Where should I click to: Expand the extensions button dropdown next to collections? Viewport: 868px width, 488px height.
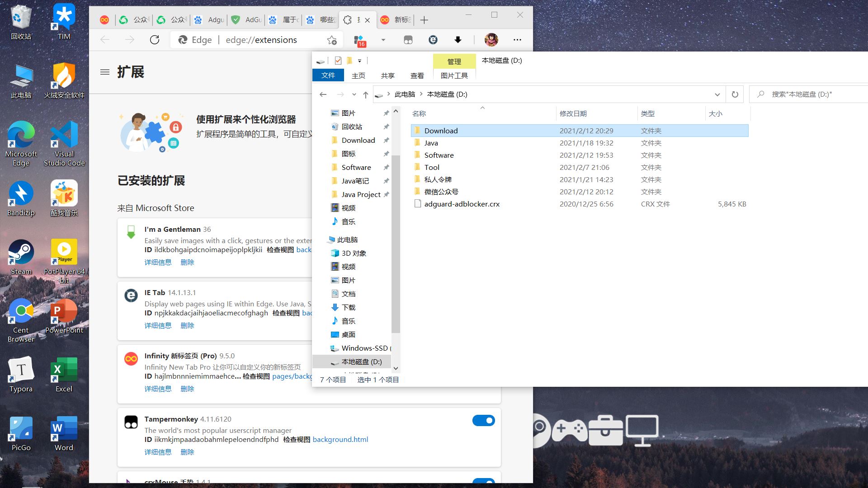click(383, 40)
